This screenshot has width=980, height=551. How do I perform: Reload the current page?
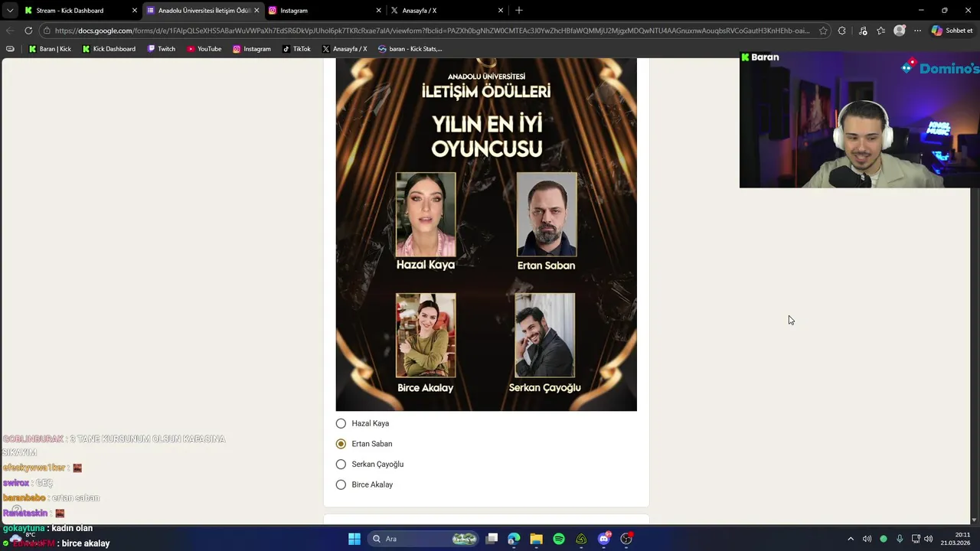pyautogui.click(x=28, y=31)
